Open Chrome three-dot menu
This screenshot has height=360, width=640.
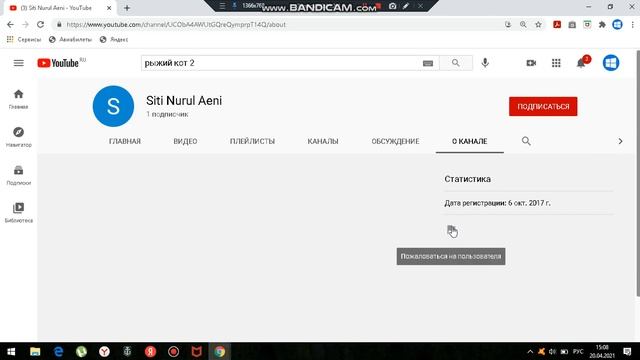633,24
